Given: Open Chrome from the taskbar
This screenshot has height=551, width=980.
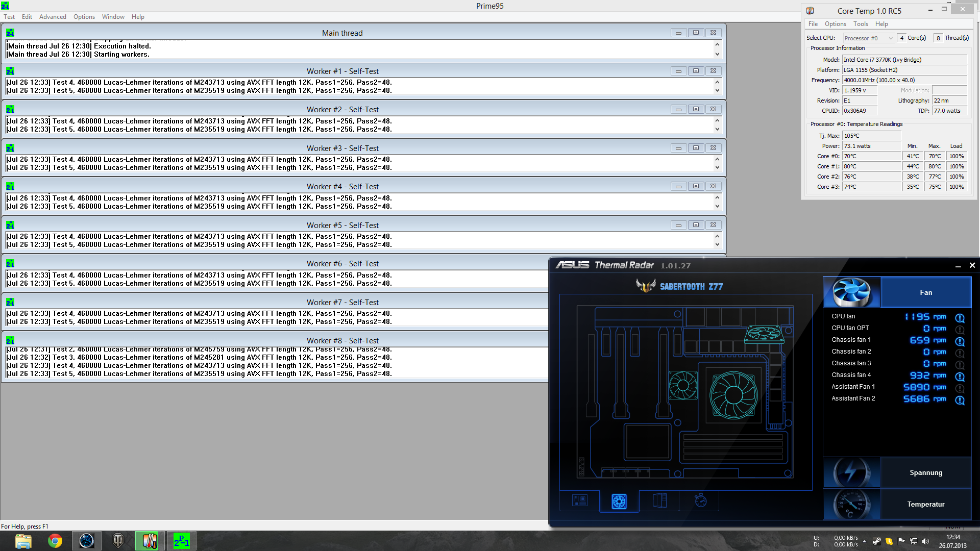Looking at the screenshot, I should coord(55,541).
